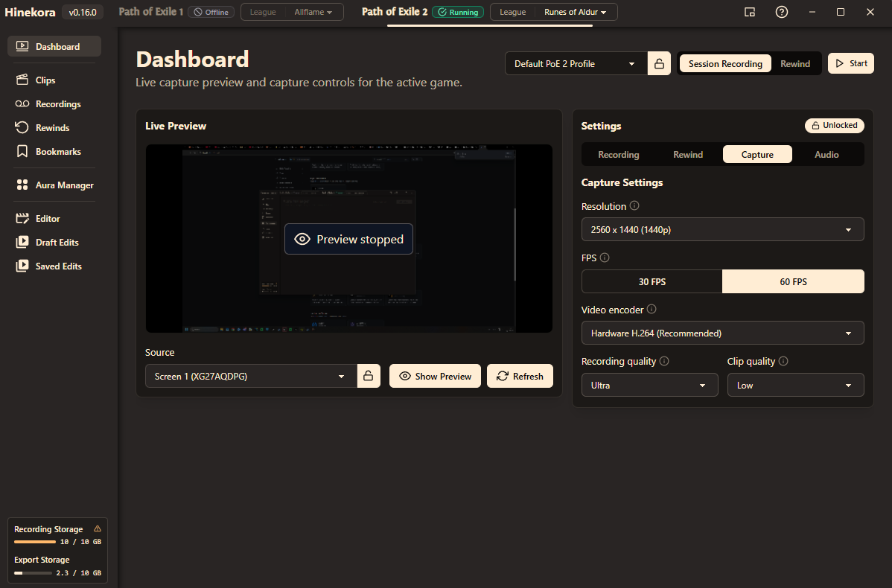Click the Clip quality info icon

pos(783,361)
